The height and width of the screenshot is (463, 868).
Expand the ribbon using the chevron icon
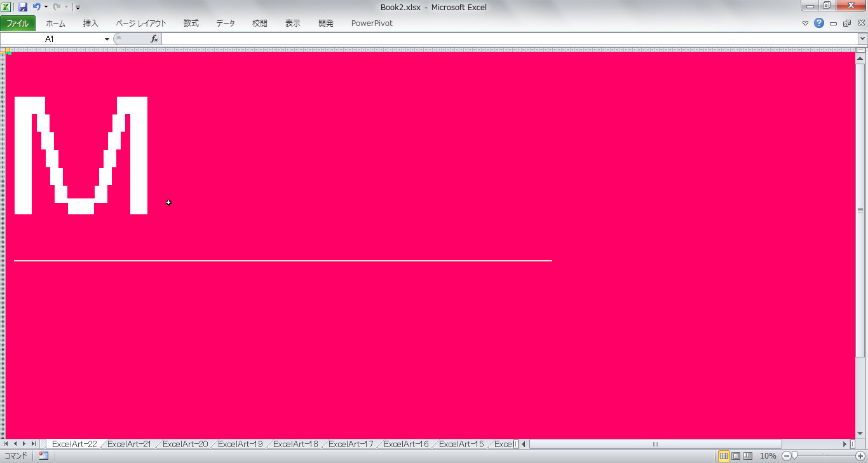[x=806, y=24]
